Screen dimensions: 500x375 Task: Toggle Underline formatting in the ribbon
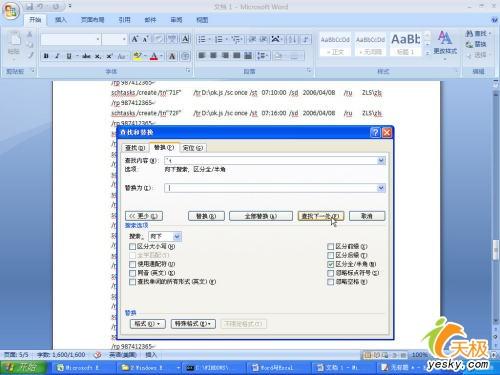click(x=69, y=56)
